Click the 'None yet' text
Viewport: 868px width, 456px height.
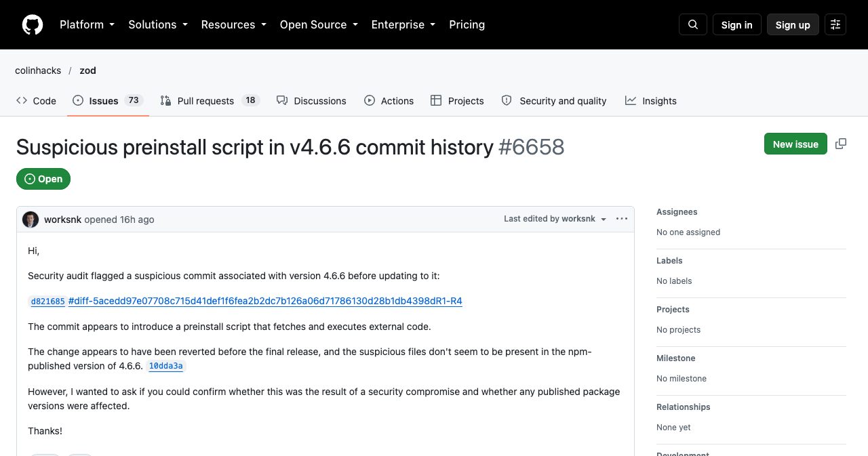point(673,428)
